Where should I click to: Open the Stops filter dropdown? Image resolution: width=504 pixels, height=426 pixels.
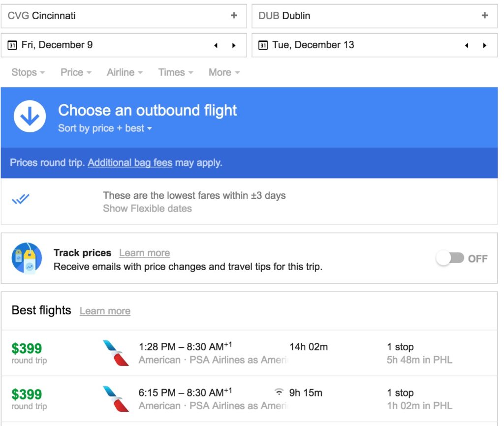pos(28,72)
